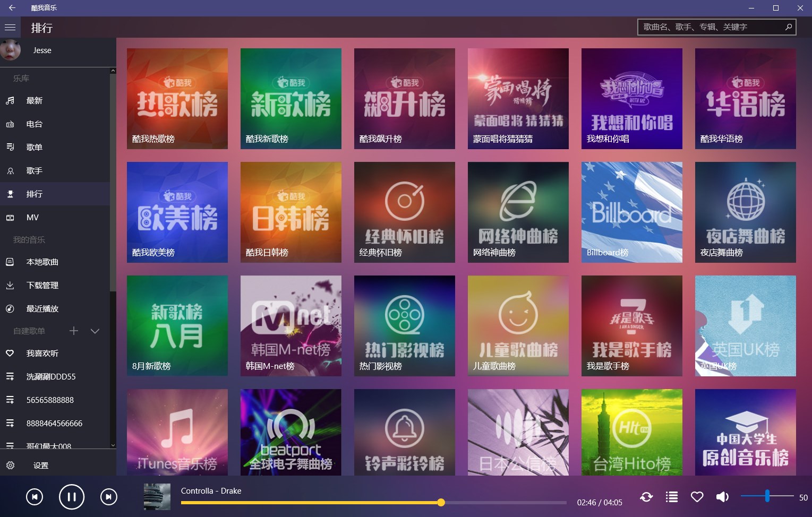Click the song progress bar
This screenshot has width=812, height=517.
pyautogui.click(x=374, y=502)
